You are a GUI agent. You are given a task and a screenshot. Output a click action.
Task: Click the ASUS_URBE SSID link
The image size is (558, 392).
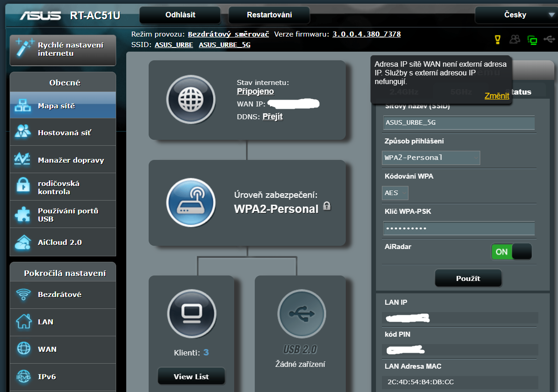tap(174, 45)
